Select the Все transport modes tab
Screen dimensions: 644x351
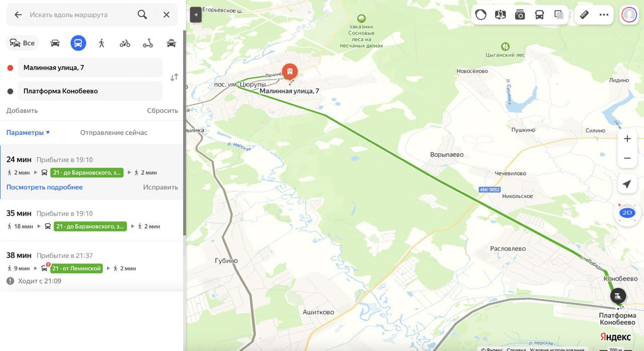click(23, 43)
